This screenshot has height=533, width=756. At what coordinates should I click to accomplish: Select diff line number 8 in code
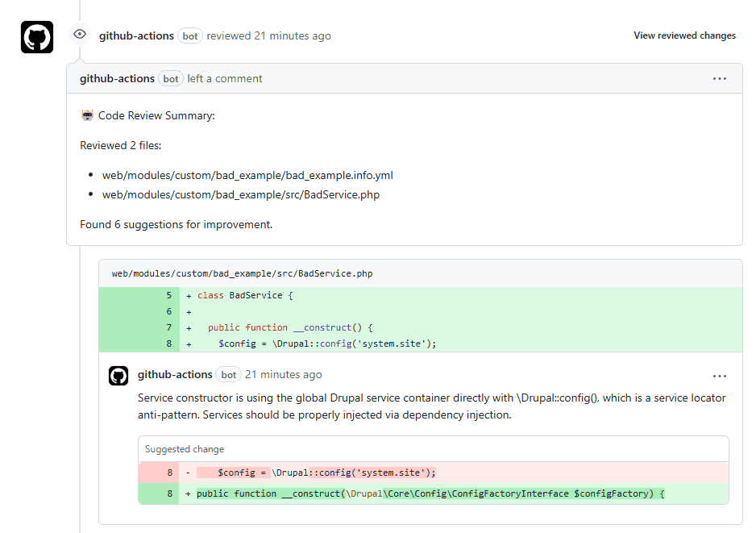click(x=168, y=344)
